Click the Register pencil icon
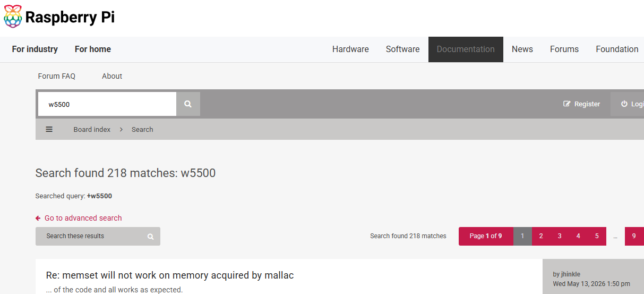Viewport: 644px width, 294px height. (x=567, y=104)
